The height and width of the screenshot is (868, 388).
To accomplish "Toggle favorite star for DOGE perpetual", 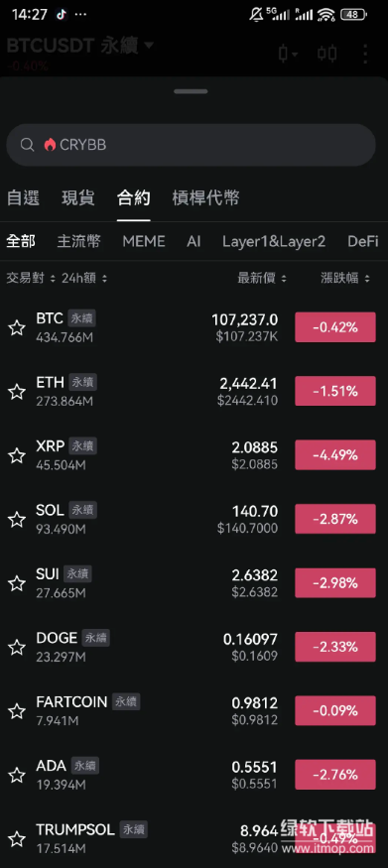I will point(17,647).
